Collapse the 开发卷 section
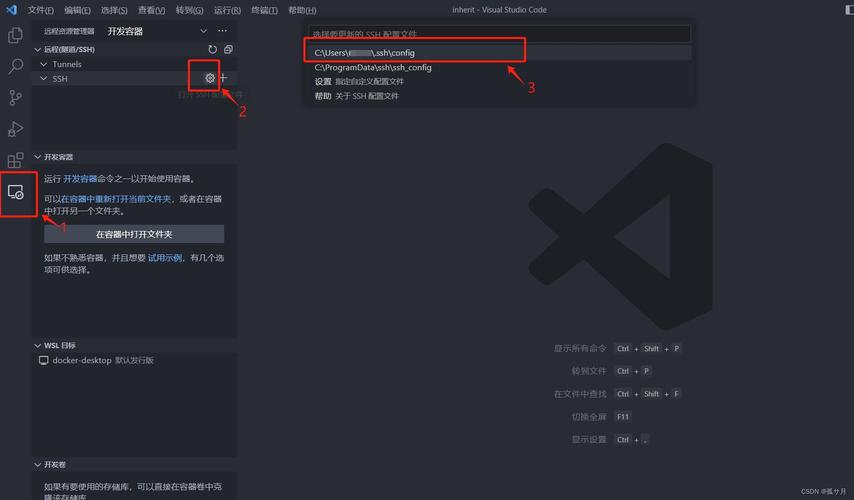The width and height of the screenshot is (854, 500). 37,465
